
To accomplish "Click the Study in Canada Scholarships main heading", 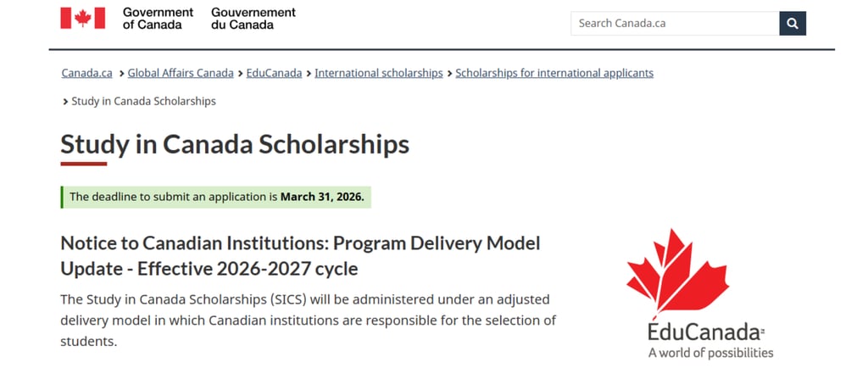I will (x=235, y=144).
